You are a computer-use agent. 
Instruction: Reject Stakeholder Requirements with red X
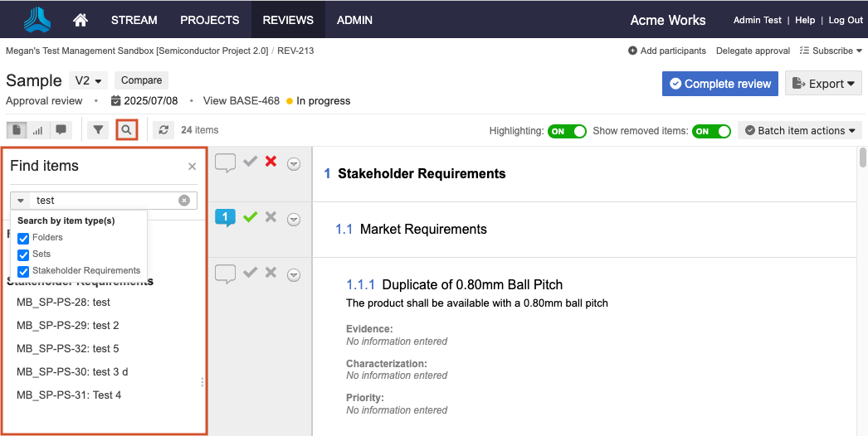click(271, 162)
